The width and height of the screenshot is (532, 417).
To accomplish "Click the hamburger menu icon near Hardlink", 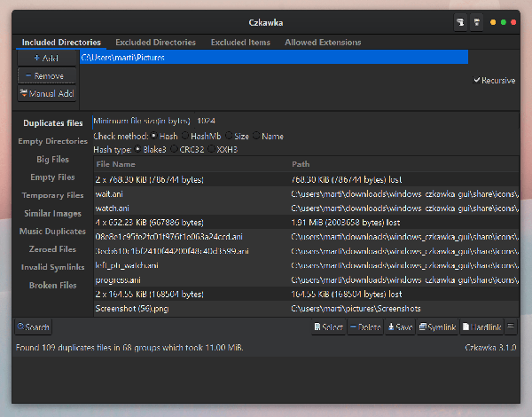I will pos(511,327).
